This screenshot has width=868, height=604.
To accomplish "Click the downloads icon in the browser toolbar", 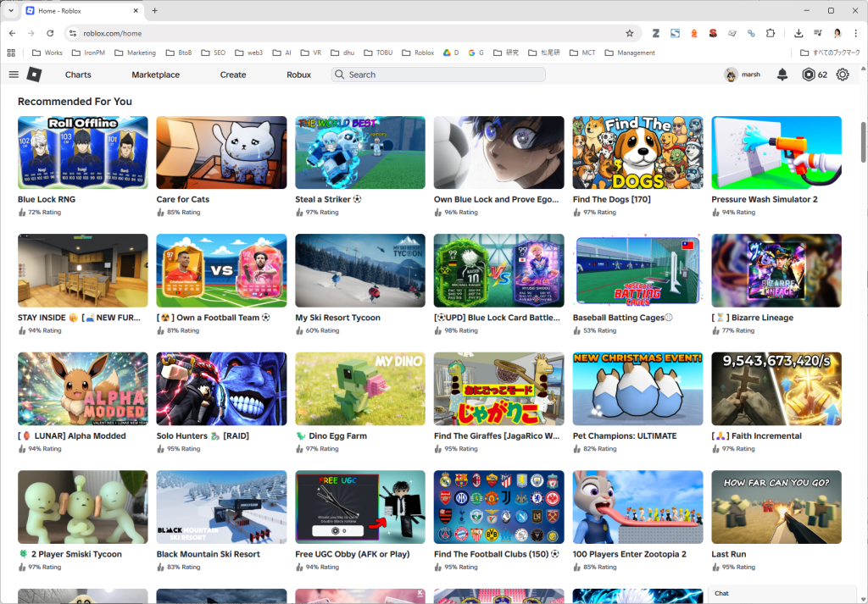I will [x=798, y=33].
